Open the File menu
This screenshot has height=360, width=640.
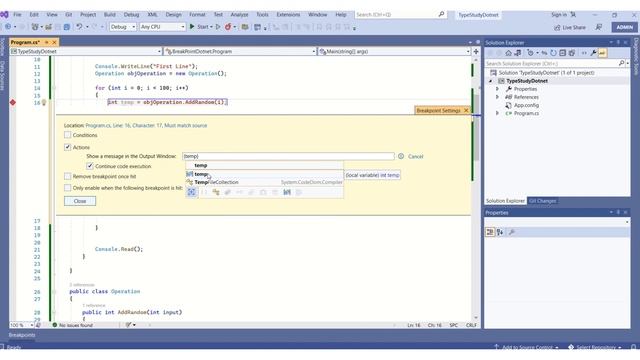pos(17,15)
